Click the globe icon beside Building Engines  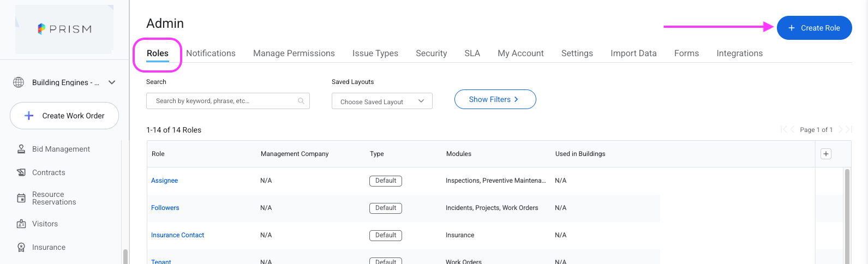(x=19, y=82)
